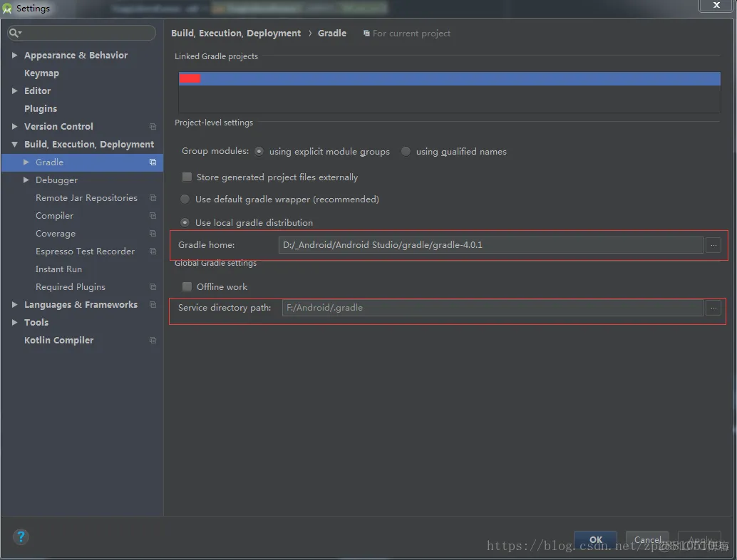Screen dimensions: 737x560
Task: Expand the Version Control section arrow
Action: point(14,126)
